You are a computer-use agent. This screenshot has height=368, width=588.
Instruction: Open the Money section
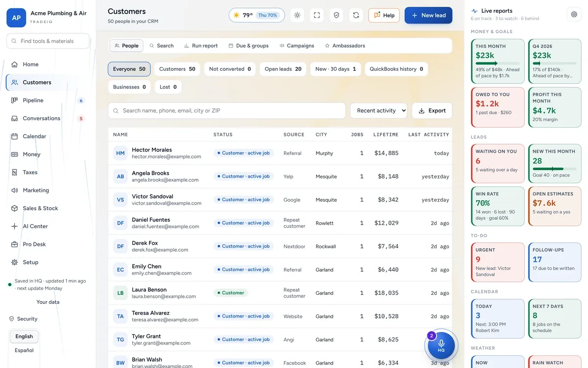48,154
